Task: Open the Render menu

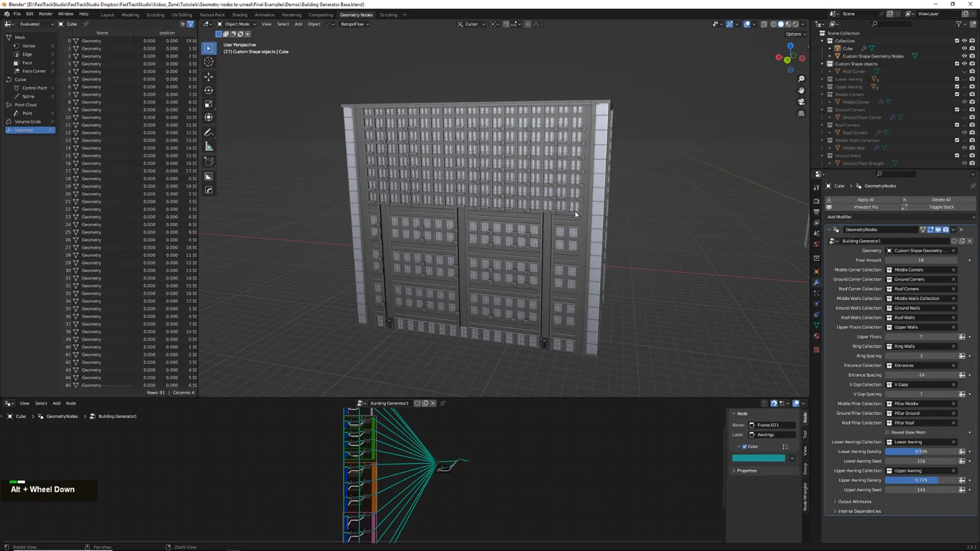Action: 45,13
